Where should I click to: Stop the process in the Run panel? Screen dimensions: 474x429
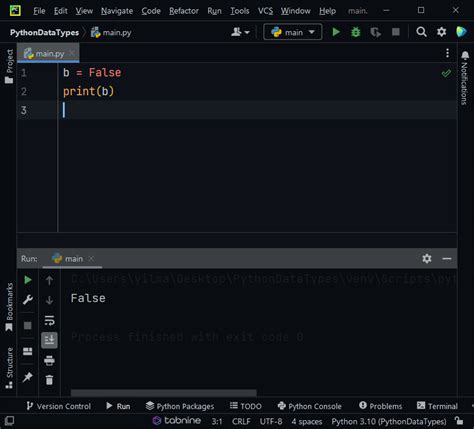coord(28,325)
